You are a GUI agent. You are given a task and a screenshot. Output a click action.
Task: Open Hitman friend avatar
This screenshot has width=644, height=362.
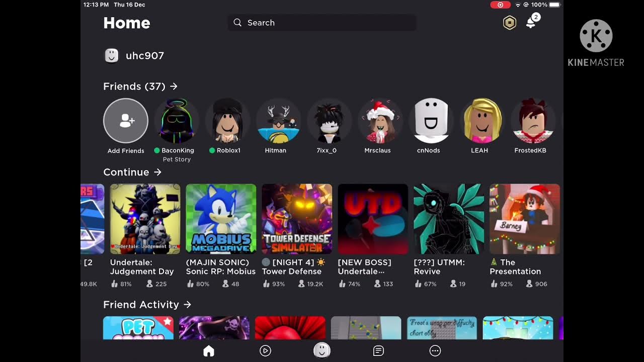click(279, 121)
